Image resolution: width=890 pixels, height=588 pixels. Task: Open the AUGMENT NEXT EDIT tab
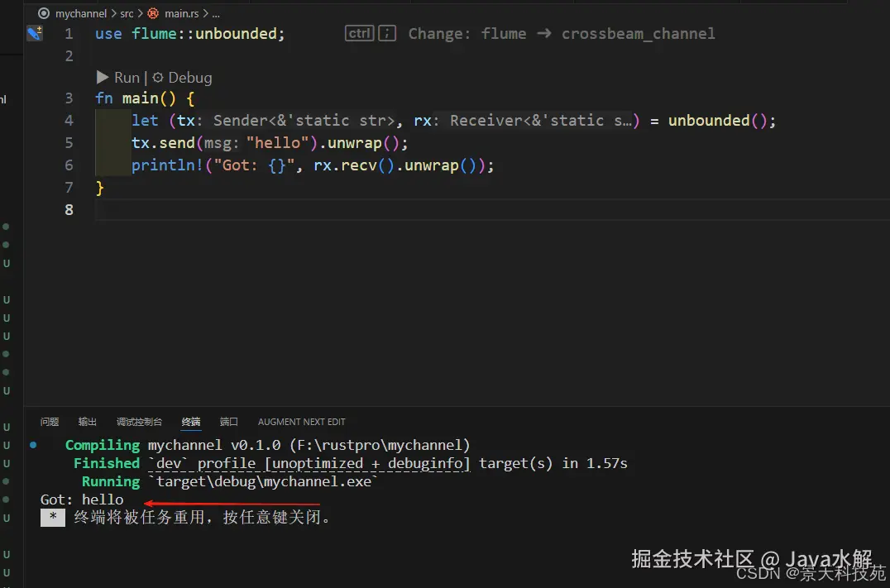301,422
